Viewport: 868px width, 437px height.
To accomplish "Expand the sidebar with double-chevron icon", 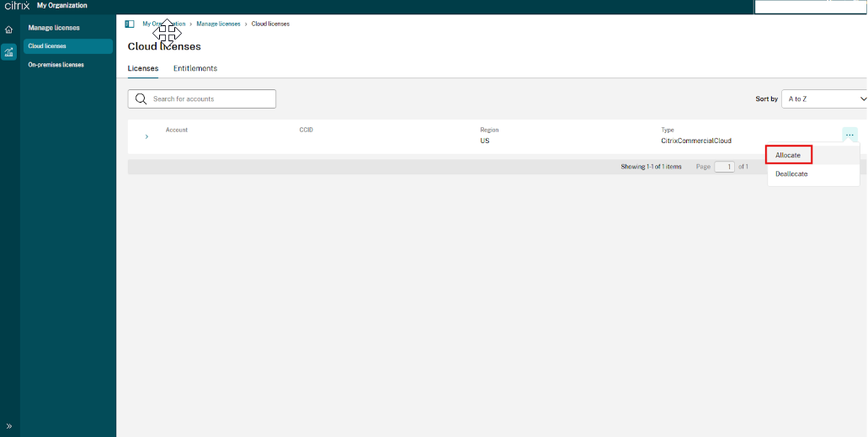I will pyautogui.click(x=9, y=427).
